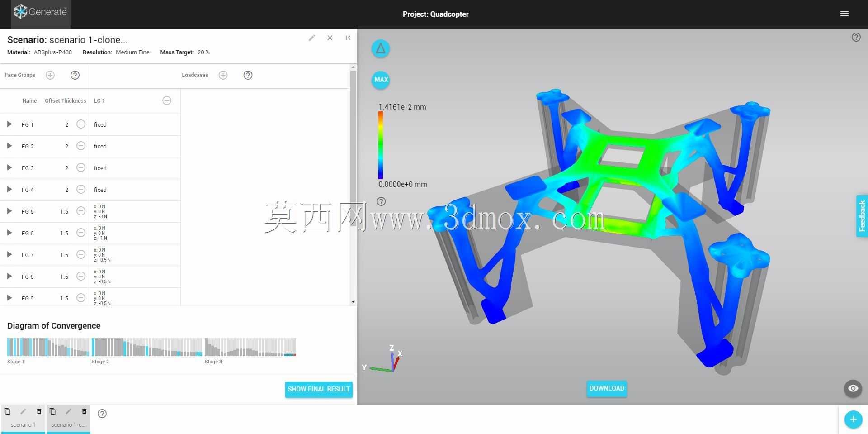
Task: Click Mass Target 20 % value
Action: (x=203, y=52)
